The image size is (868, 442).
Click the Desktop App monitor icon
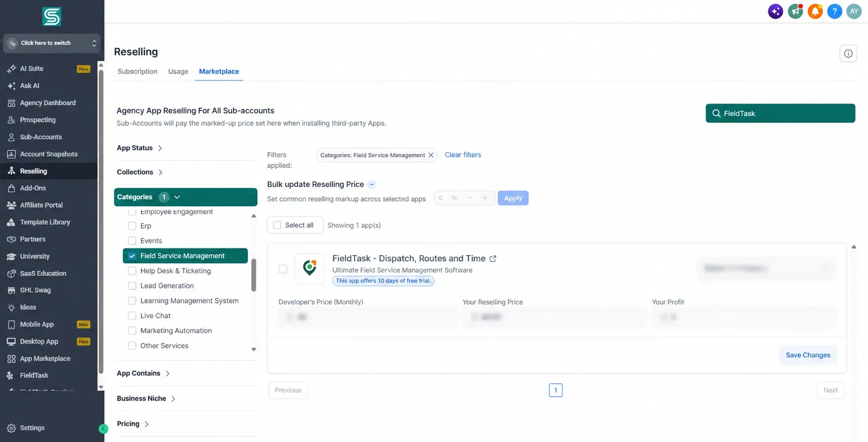[x=11, y=341]
